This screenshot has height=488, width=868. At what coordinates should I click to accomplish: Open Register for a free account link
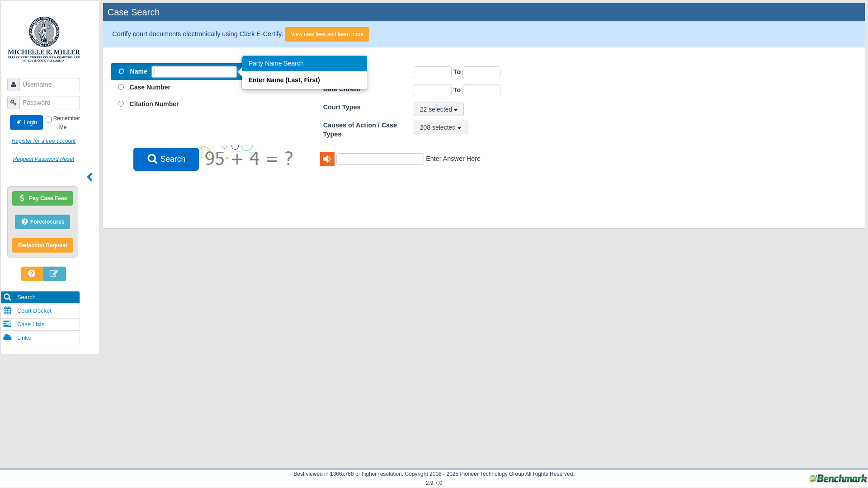click(x=43, y=141)
